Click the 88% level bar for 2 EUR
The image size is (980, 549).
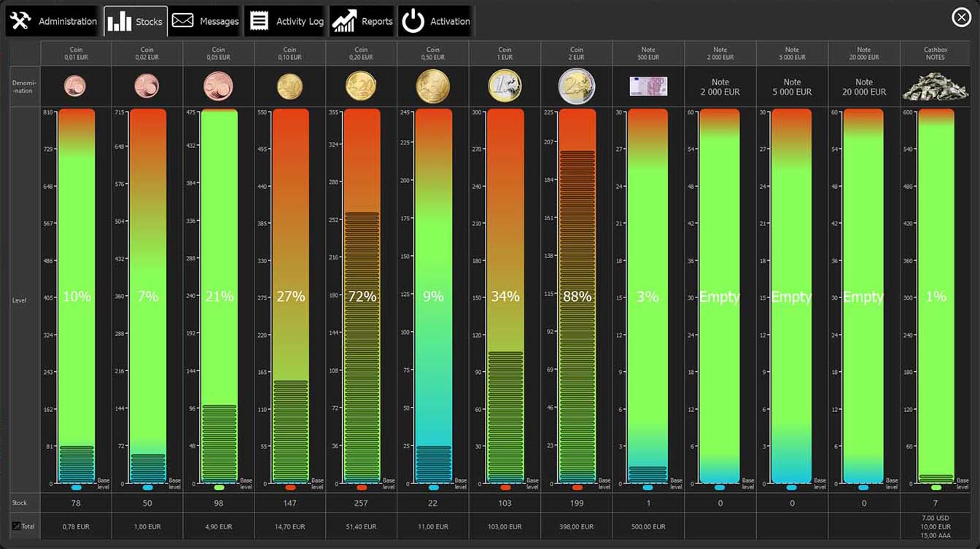(577, 296)
